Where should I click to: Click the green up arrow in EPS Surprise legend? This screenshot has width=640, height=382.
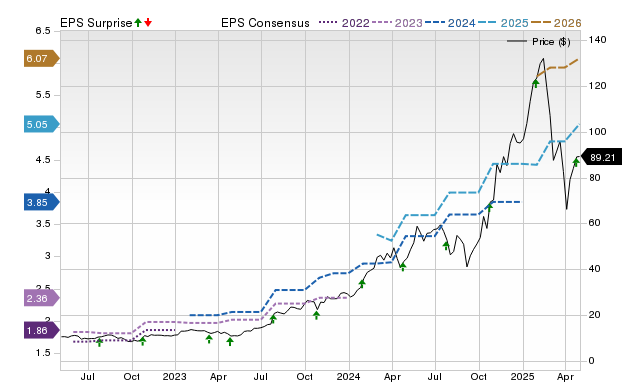[138, 22]
